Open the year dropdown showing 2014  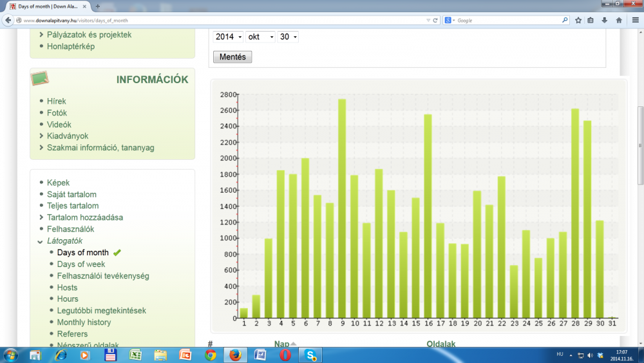228,37
